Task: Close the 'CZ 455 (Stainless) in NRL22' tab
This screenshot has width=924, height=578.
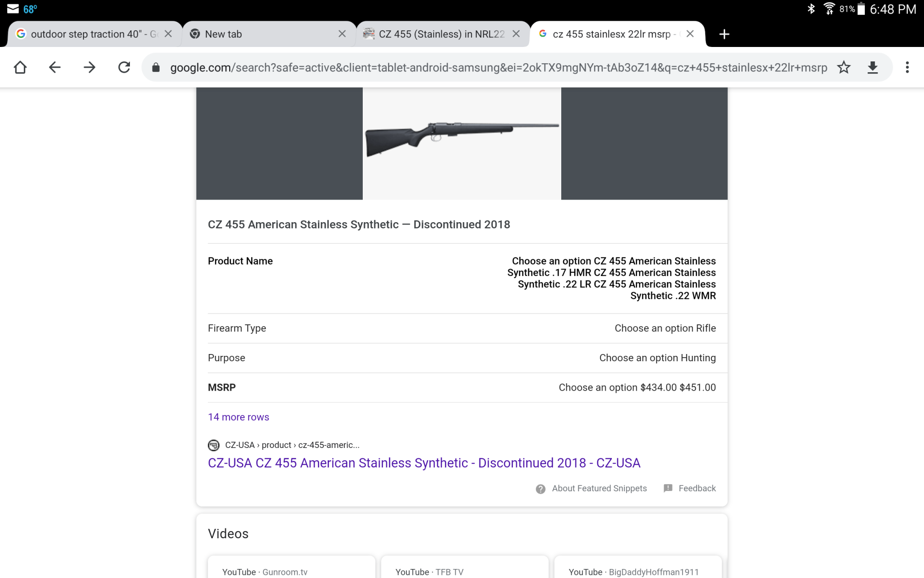Action: (x=516, y=34)
